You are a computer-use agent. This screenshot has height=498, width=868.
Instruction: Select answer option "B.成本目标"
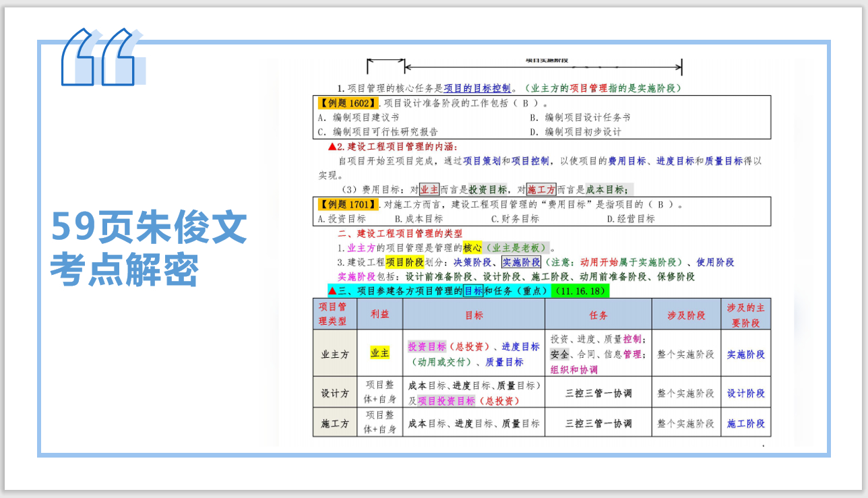(x=418, y=219)
